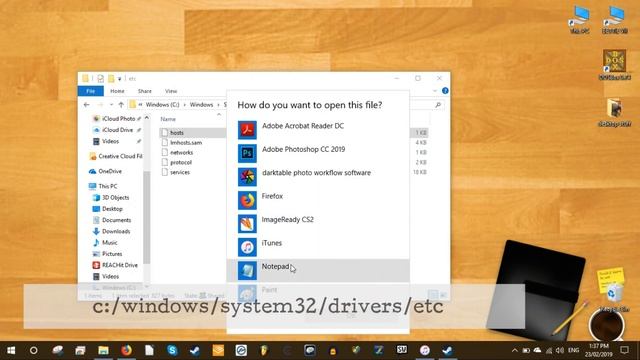Go up one folder level
Viewport: 640px width, 360px height.
click(121, 105)
